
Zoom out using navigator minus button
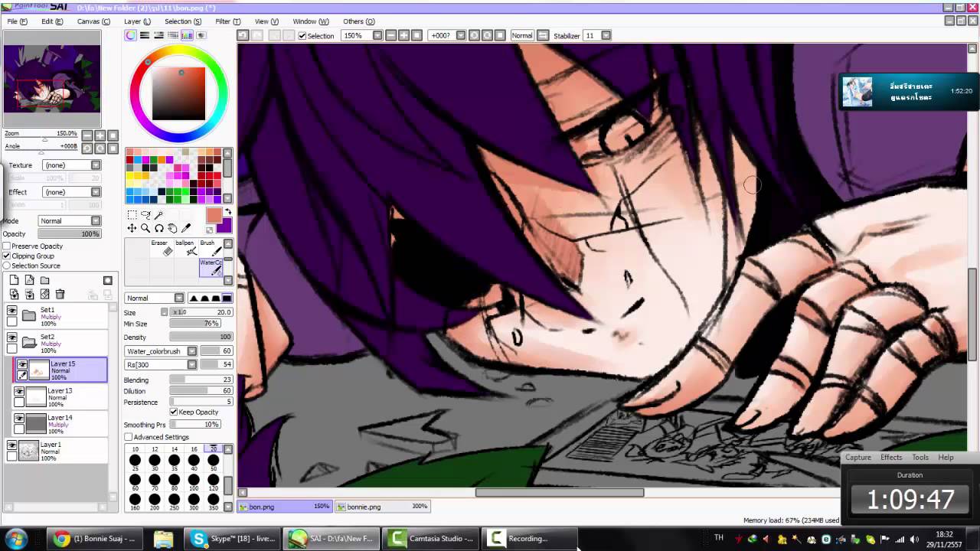[87, 135]
